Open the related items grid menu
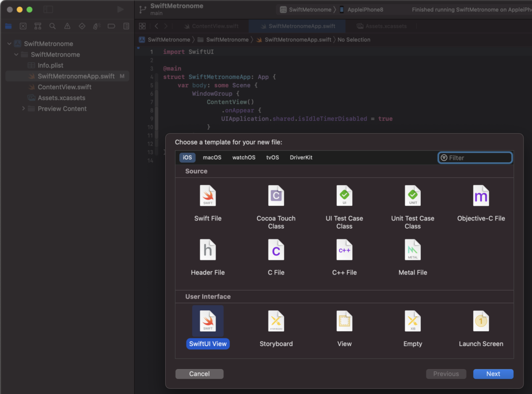 tap(142, 26)
